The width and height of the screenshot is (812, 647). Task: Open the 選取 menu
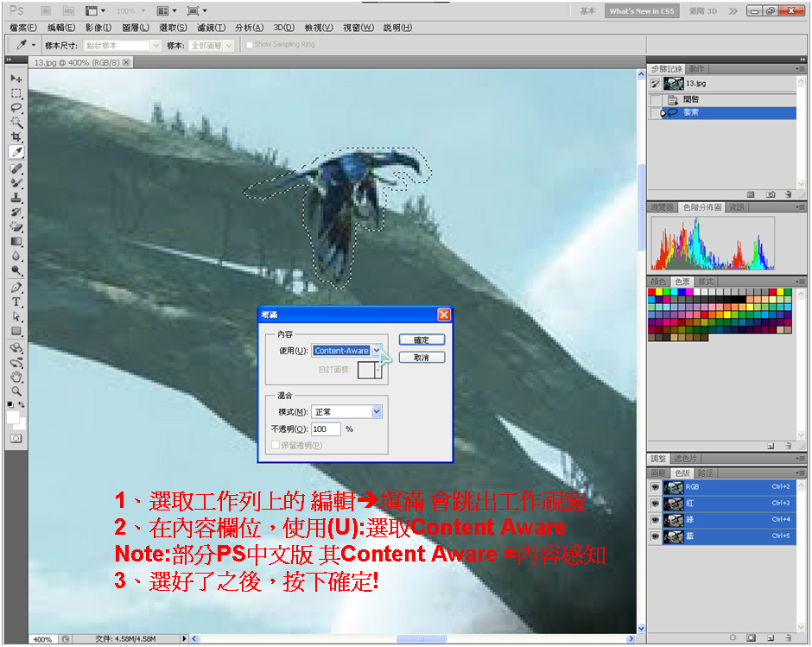[x=173, y=28]
